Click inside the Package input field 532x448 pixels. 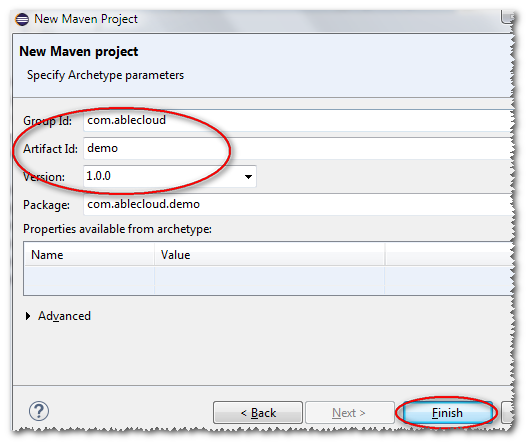[297, 205]
